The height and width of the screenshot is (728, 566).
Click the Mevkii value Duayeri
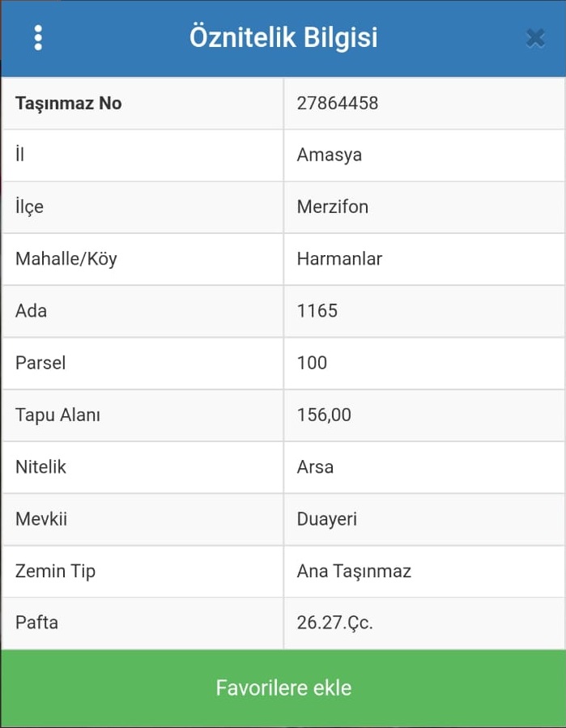(x=327, y=519)
